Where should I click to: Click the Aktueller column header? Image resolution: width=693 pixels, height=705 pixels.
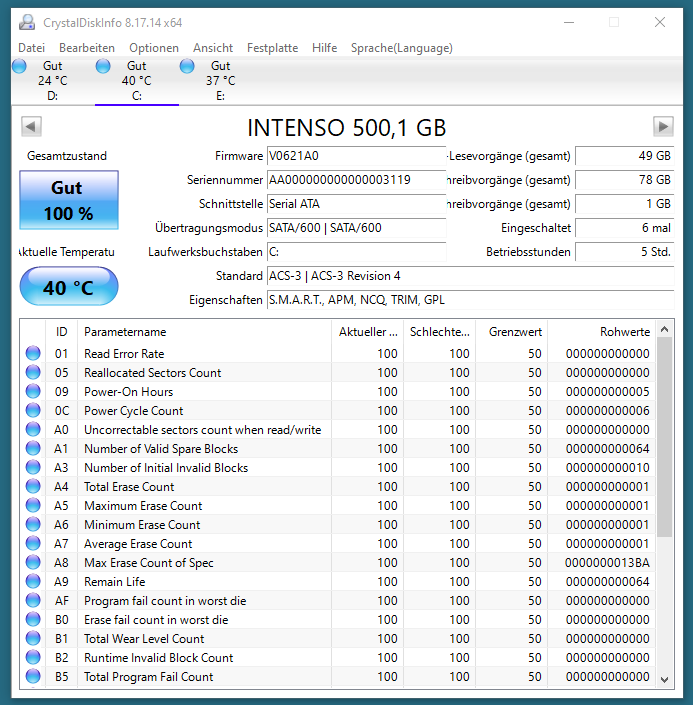[x=367, y=332]
